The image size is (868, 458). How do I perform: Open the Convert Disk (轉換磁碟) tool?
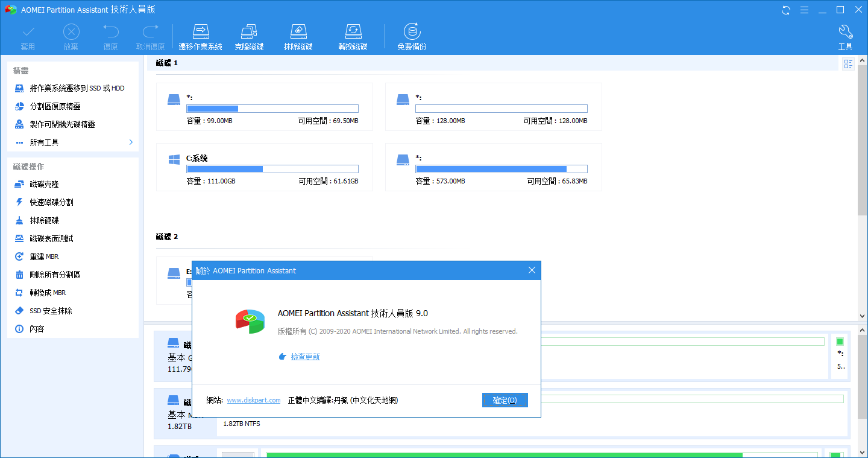tap(353, 37)
